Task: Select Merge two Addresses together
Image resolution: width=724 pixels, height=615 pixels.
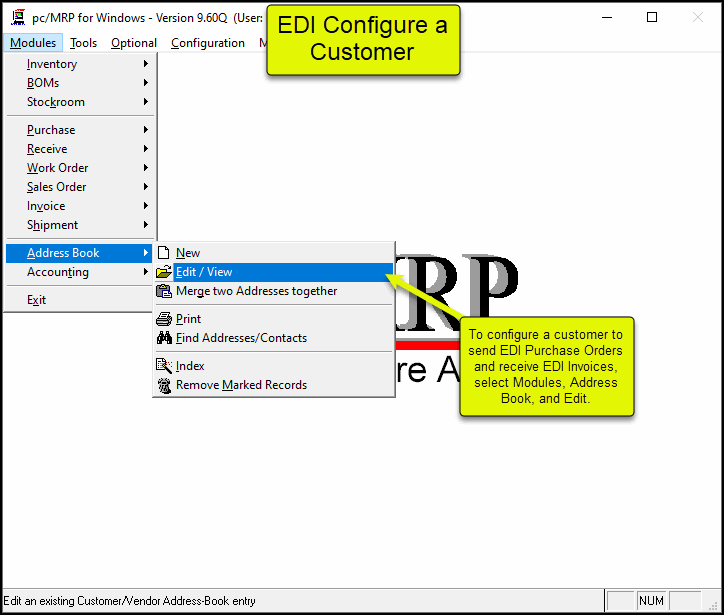Action: click(274, 291)
